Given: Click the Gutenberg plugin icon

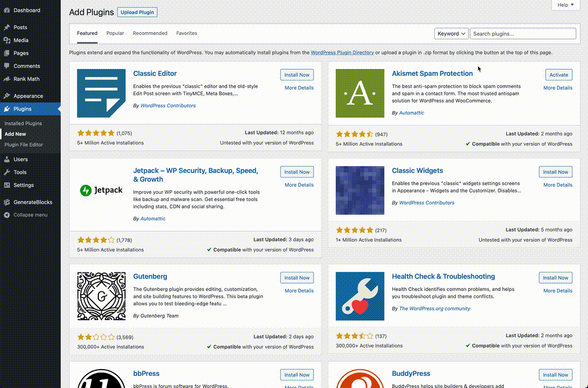Looking at the screenshot, I should click(x=101, y=296).
